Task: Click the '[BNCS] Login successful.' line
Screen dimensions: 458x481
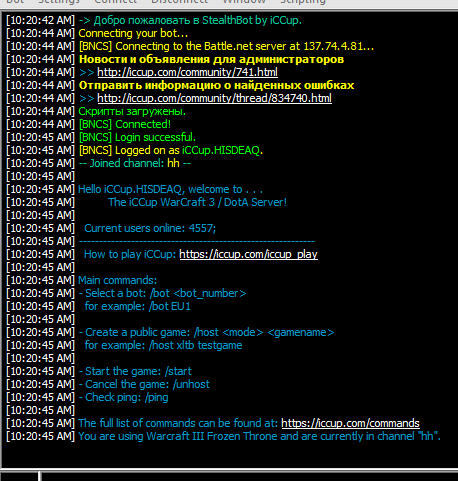Action: [137, 137]
